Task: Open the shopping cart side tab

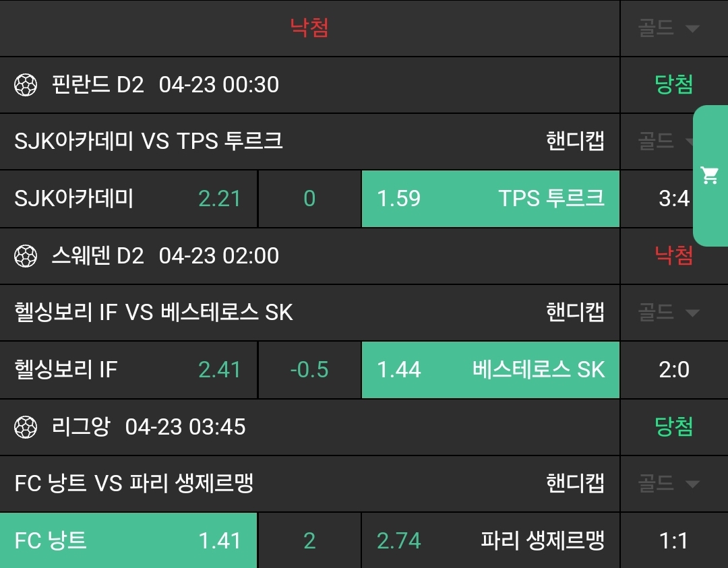Action: [x=710, y=176]
